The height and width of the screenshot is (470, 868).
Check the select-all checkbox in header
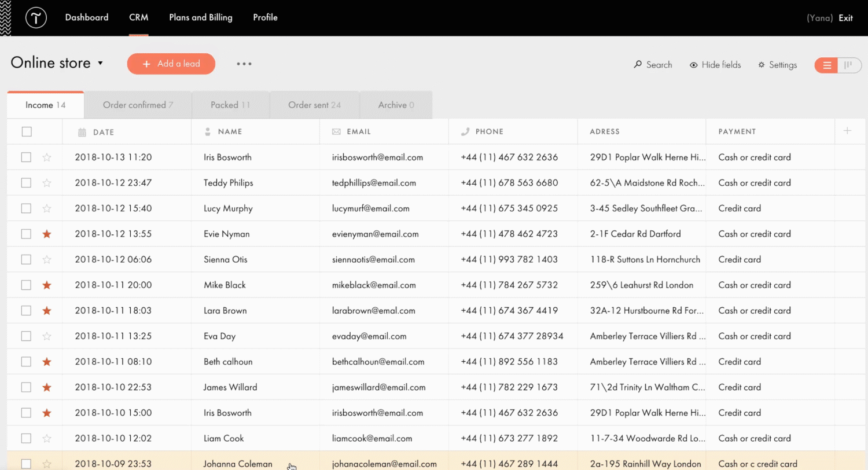point(27,132)
